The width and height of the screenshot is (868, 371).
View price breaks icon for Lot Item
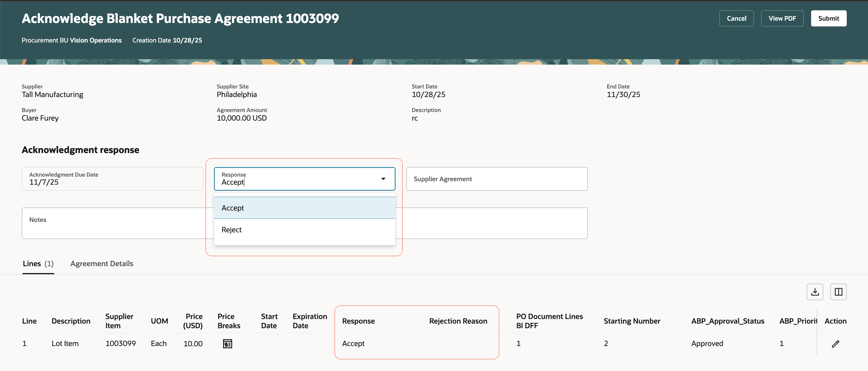tap(228, 343)
